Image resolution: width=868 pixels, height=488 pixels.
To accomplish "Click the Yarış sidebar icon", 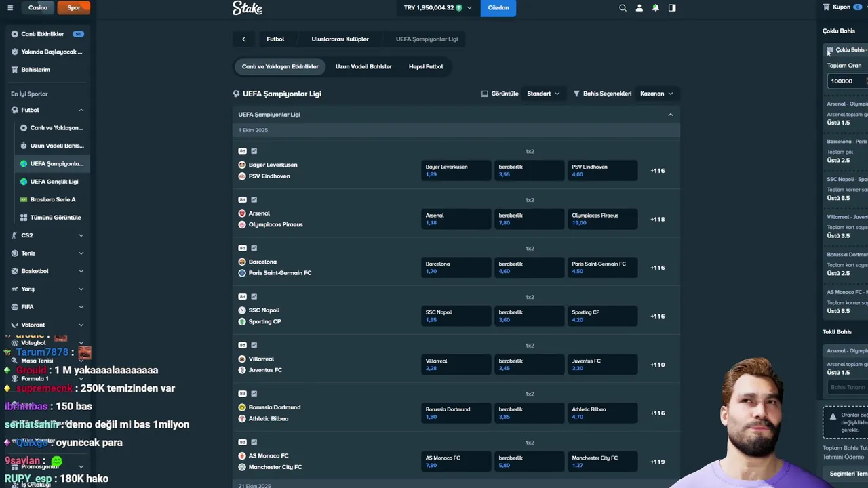I will coord(14,289).
